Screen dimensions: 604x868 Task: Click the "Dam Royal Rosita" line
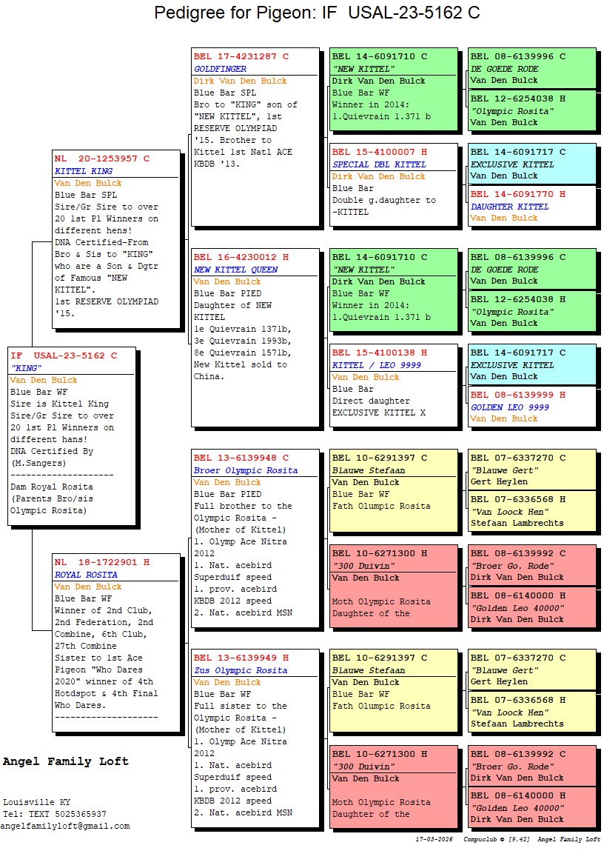tap(52, 487)
